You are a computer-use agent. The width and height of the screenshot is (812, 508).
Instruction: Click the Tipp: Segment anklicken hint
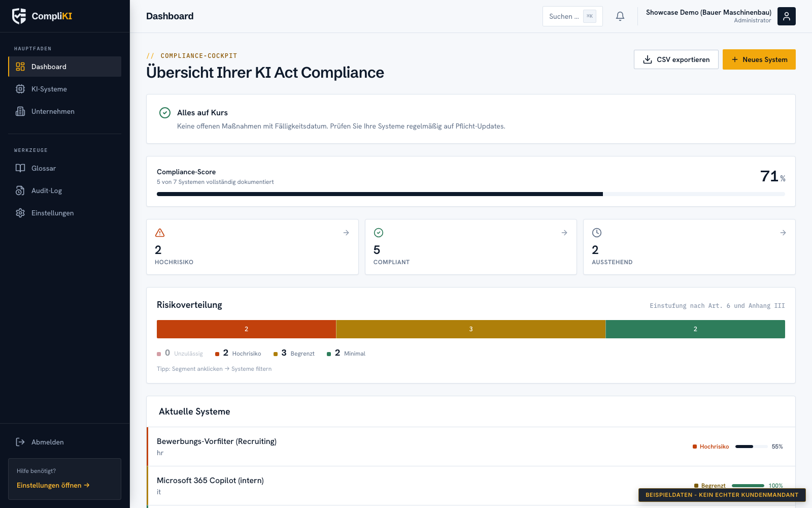pyautogui.click(x=214, y=369)
